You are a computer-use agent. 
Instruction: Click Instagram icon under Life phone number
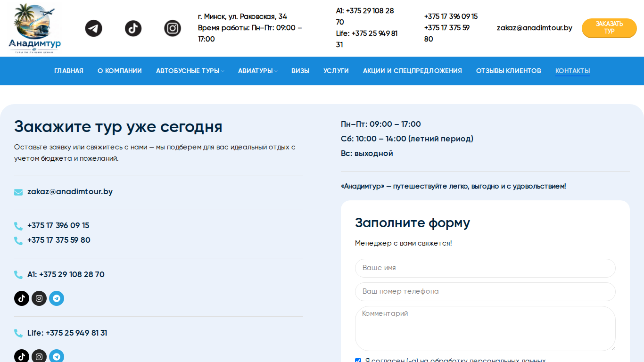click(x=39, y=356)
